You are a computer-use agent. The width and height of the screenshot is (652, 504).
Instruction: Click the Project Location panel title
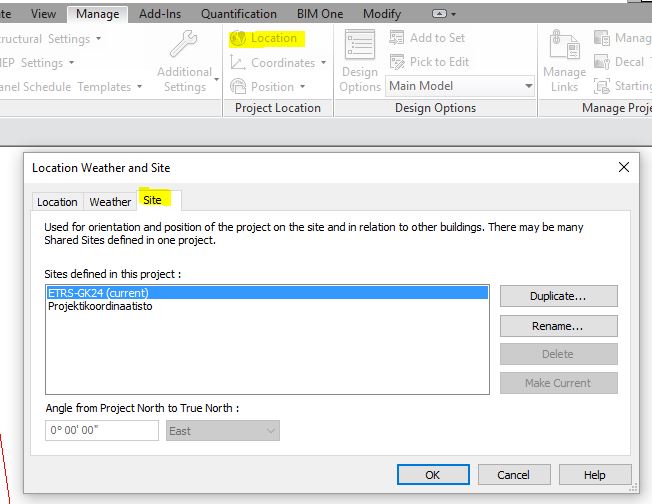click(278, 108)
